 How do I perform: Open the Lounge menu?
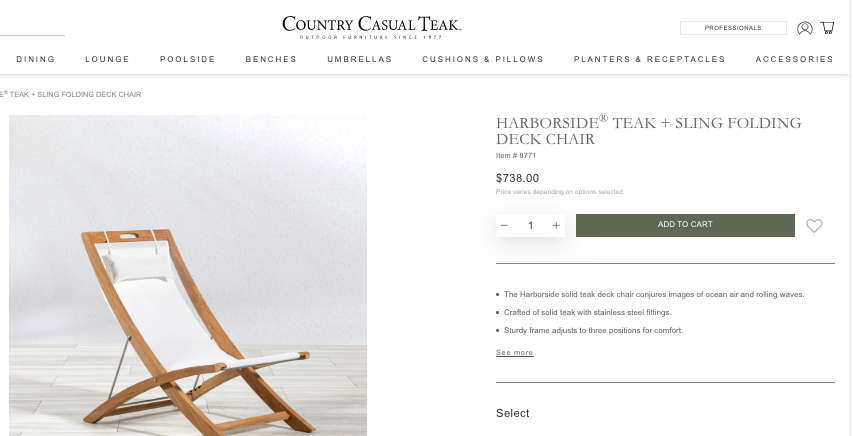pyautogui.click(x=107, y=59)
